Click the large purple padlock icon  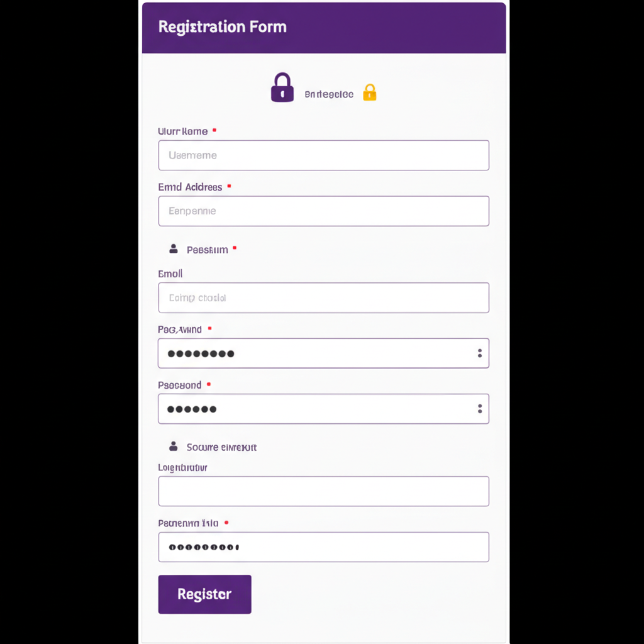point(282,87)
